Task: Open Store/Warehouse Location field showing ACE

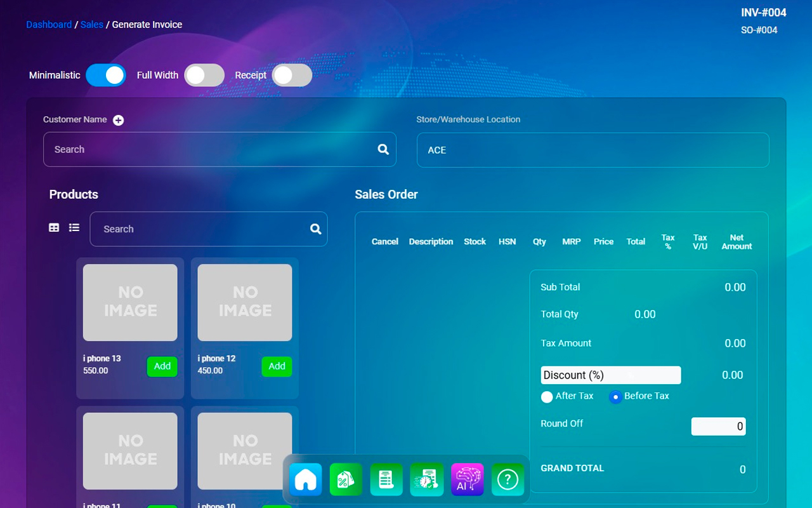Action: (593, 150)
